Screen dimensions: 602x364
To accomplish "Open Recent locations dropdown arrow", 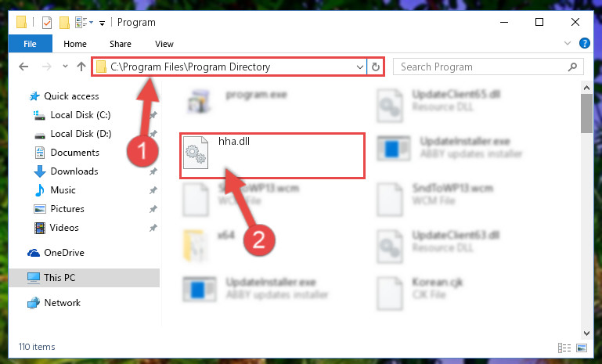I will point(65,67).
